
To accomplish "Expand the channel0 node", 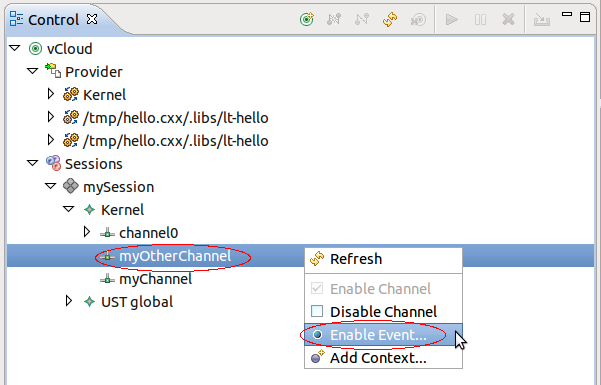I will (x=87, y=232).
